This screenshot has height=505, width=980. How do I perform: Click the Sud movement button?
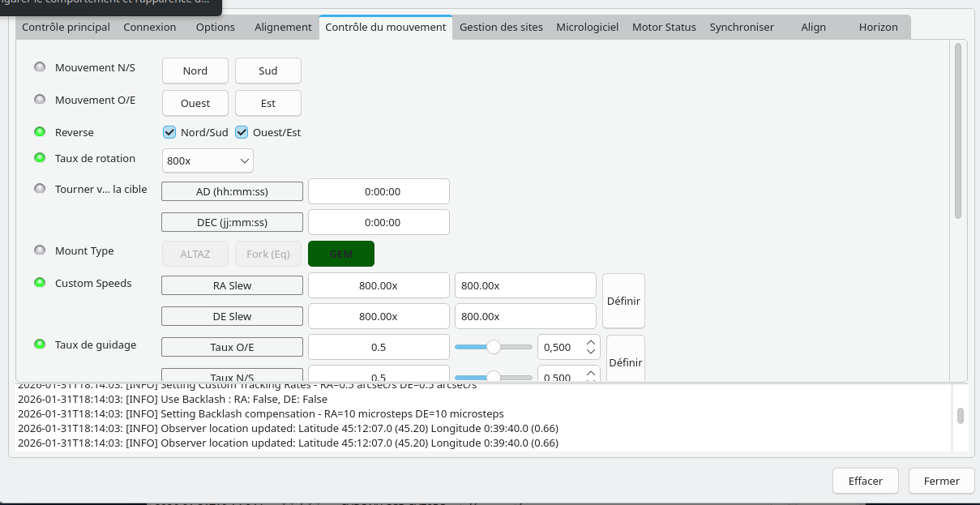[268, 71]
